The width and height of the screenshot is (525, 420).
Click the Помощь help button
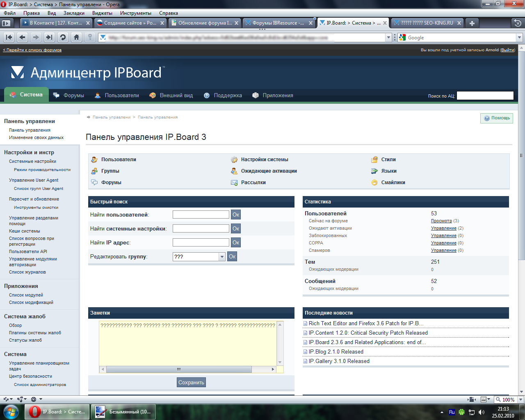pos(497,118)
